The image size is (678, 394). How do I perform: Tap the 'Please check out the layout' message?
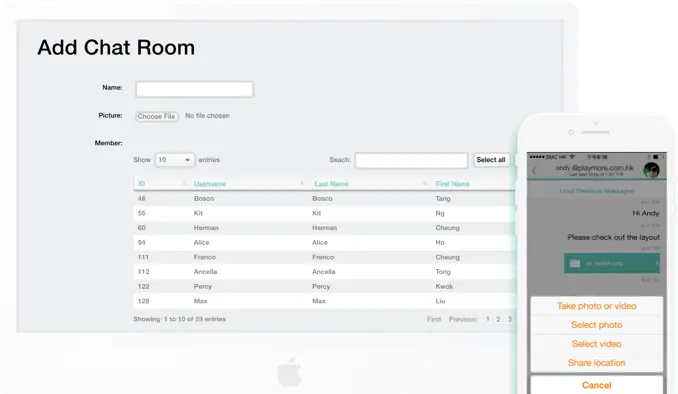point(613,237)
